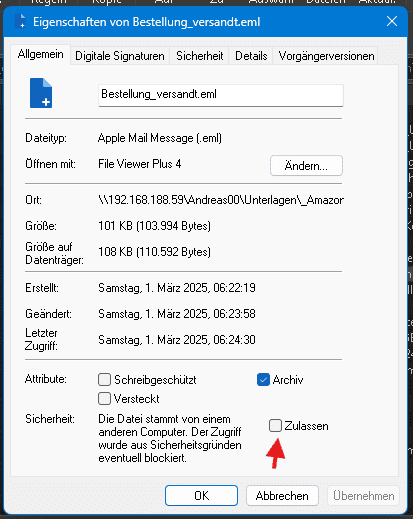
Task: Toggle the Versteckt attribute checkbox
Action: pyautogui.click(x=104, y=398)
